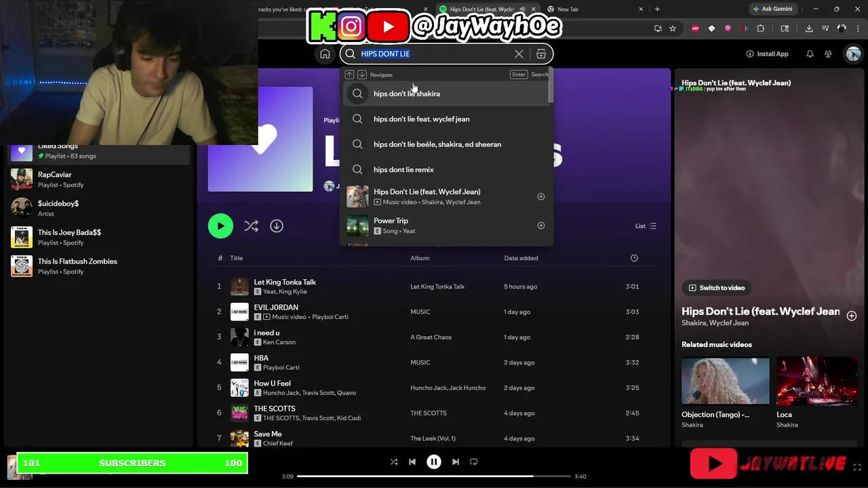
Task: Click the Ask Gemini button in Chrome
Action: [772, 9]
